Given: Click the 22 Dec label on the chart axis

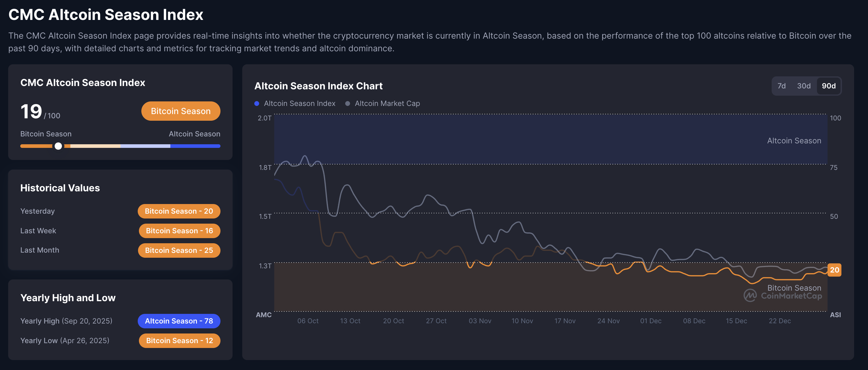Looking at the screenshot, I should (x=780, y=321).
